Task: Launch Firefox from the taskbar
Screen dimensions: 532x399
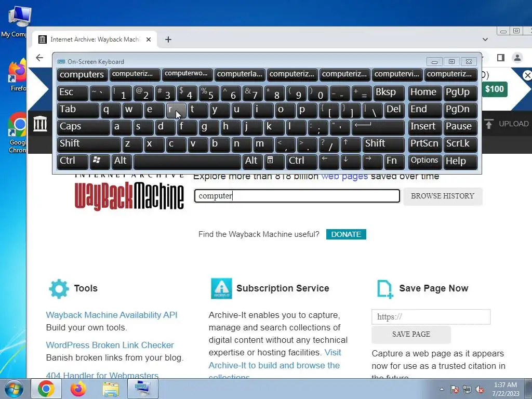Action: 78,389
